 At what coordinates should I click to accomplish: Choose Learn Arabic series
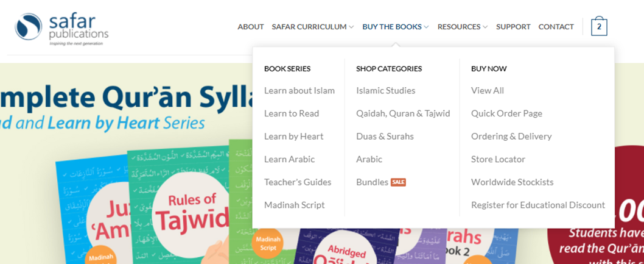(x=289, y=159)
